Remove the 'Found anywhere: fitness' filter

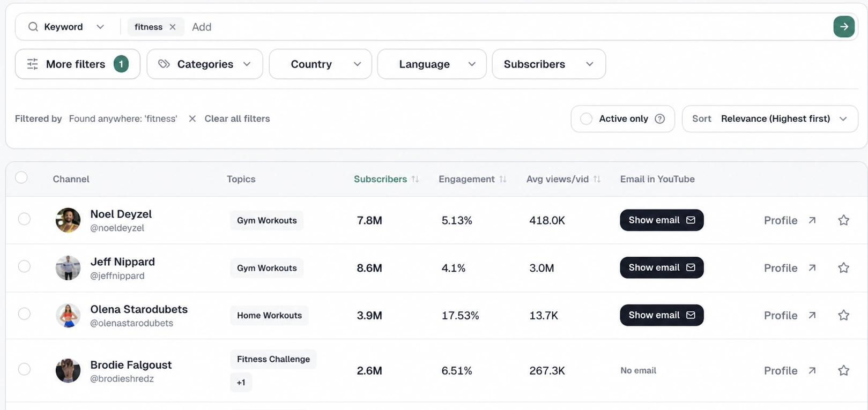pos(192,118)
